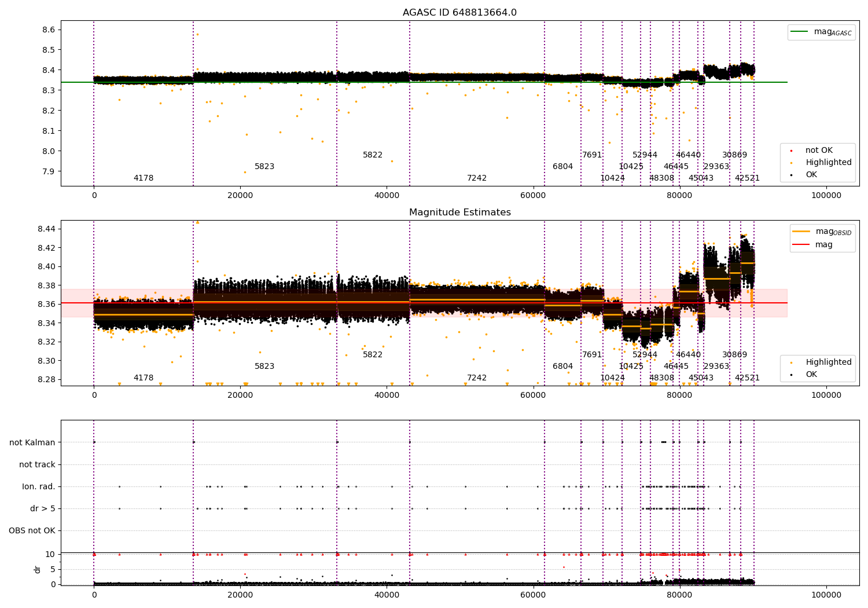
Task: Click the 8.44 y-axis tick label
Action: pos(47,229)
